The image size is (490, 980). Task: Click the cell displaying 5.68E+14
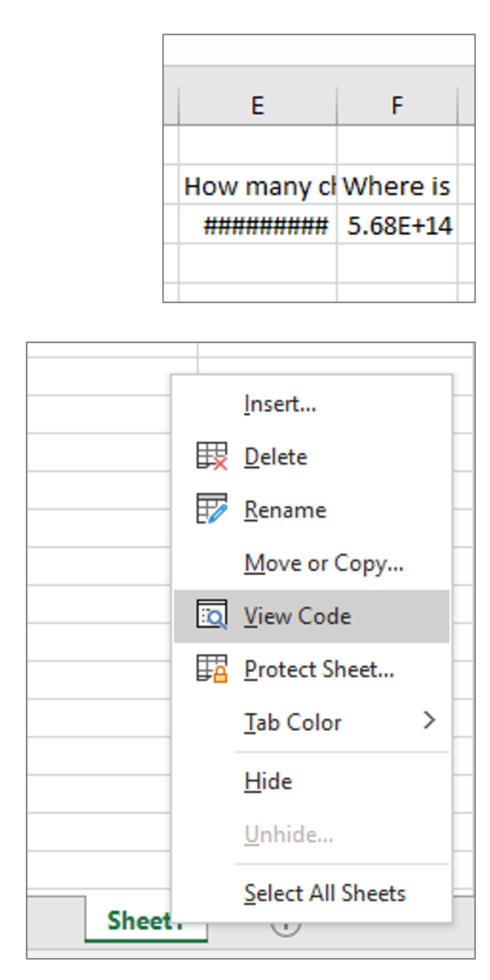(x=398, y=221)
